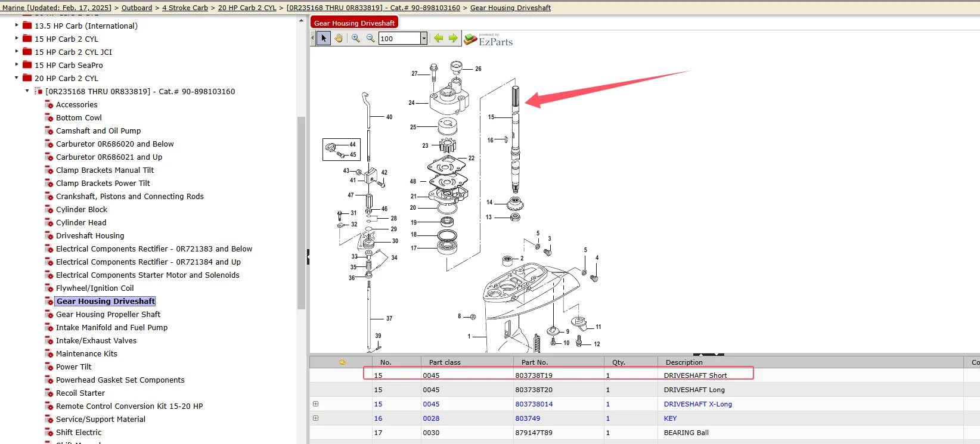
Task: Click the Shift Electric diagram icon
Action: coord(49,432)
